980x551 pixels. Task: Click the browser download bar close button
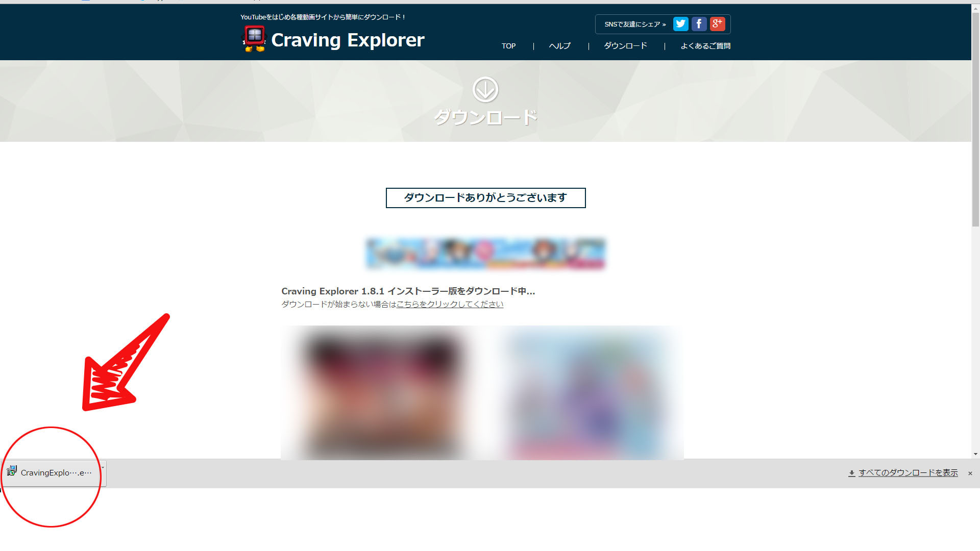click(970, 473)
